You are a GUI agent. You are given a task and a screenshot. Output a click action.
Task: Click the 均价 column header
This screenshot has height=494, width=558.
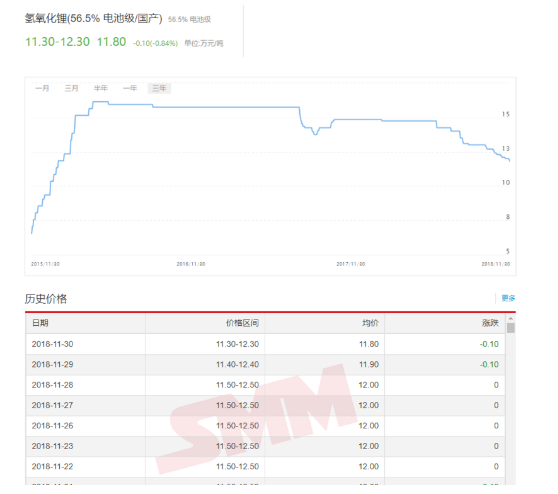pyautogui.click(x=370, y=323)
